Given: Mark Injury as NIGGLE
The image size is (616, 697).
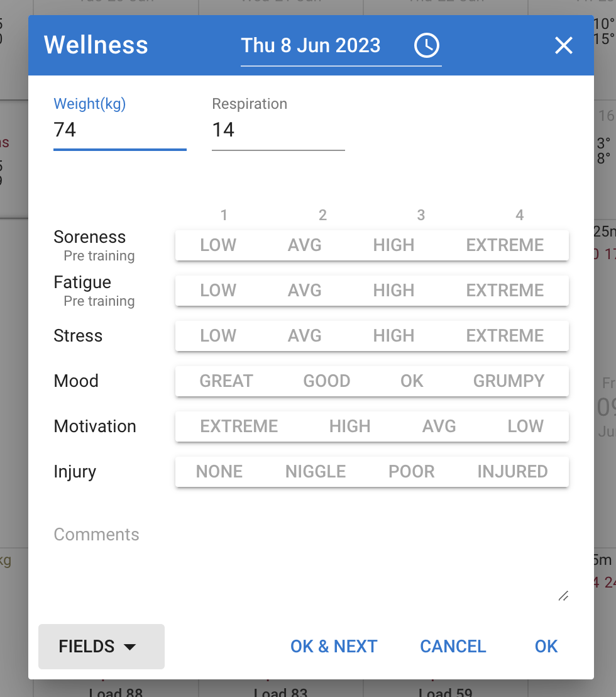Looking at the screenshot, I should [x=316, y=472].
